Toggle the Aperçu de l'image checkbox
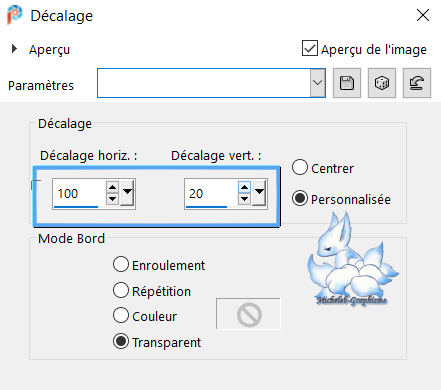This screenshot has width=441, height=390. (310, 48)
